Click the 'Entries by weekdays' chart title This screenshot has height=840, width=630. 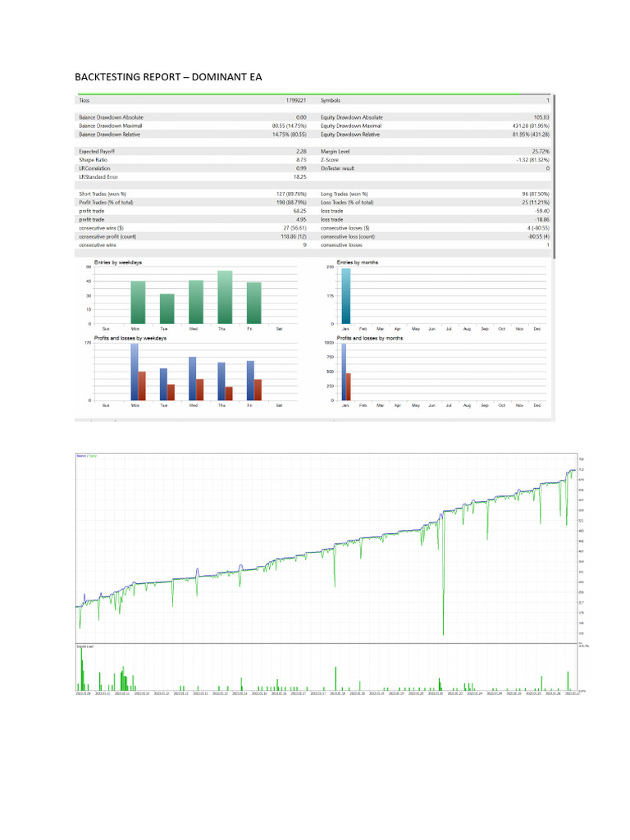pos(118,262)
